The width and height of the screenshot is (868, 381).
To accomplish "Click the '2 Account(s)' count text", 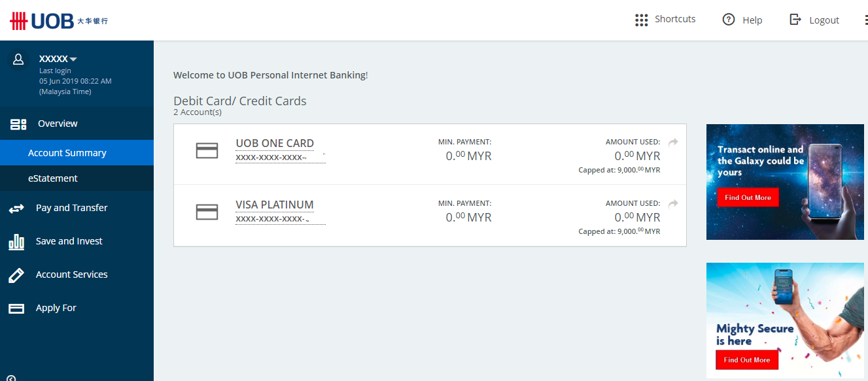I will (198, 112).
